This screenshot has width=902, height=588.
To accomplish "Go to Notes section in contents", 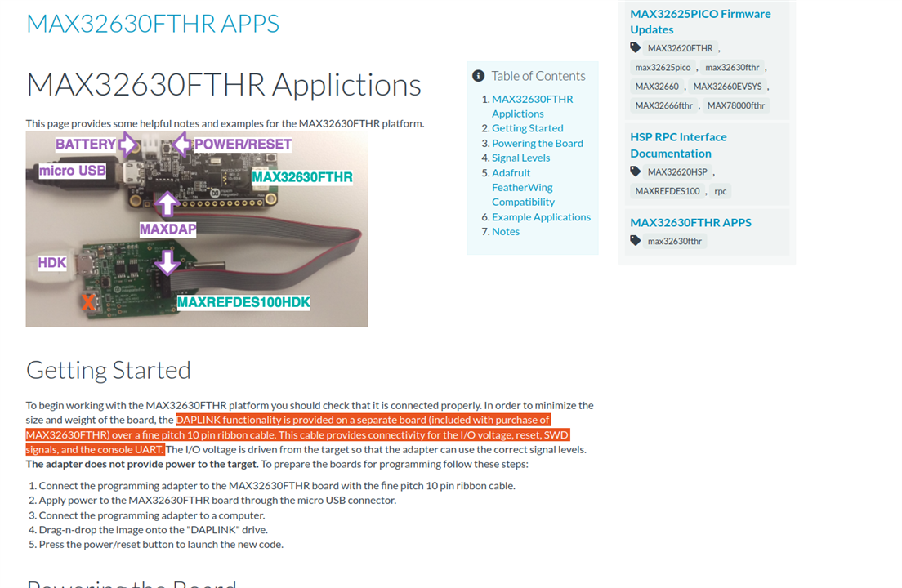I will pos(505,232).
